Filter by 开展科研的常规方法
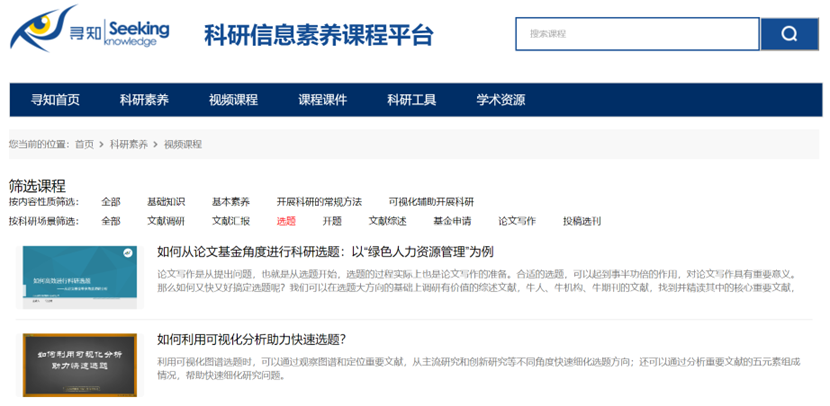This screenshot has width=830, height=406. pyautogui.click(x=319, y=202)
